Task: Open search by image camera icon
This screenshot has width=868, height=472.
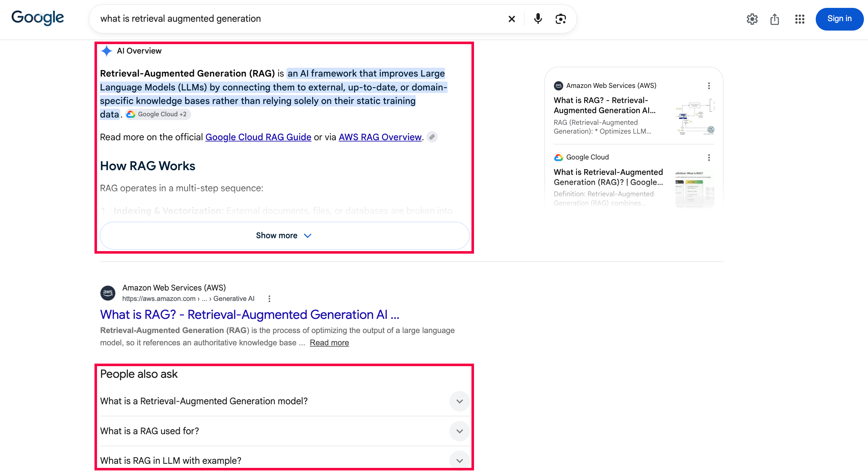Action: coord(561,19)
